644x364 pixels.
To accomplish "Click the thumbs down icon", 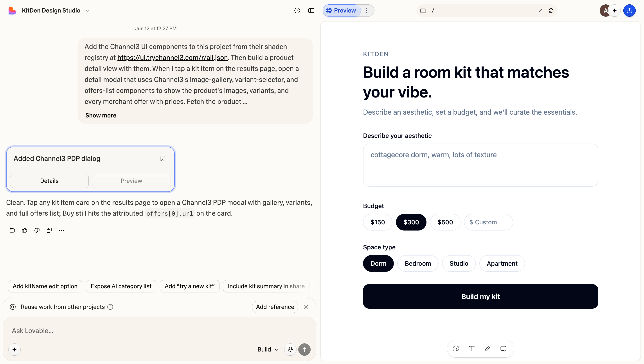I will pos(37,230).
